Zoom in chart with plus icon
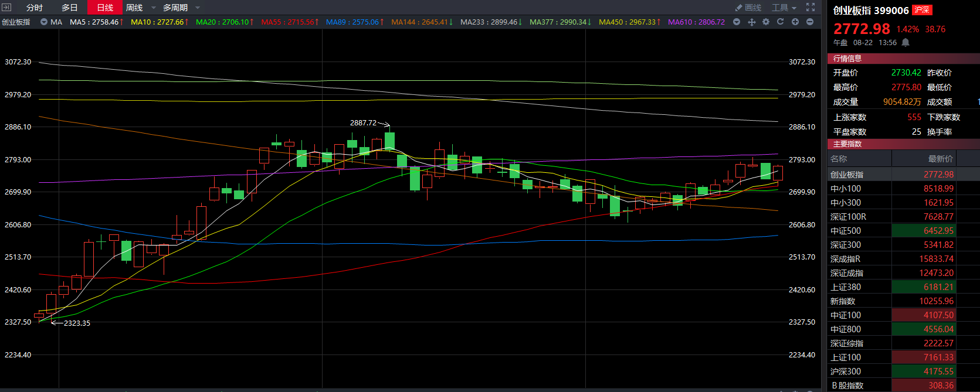This screenshot has height=392, width=980. pos(795,22)
